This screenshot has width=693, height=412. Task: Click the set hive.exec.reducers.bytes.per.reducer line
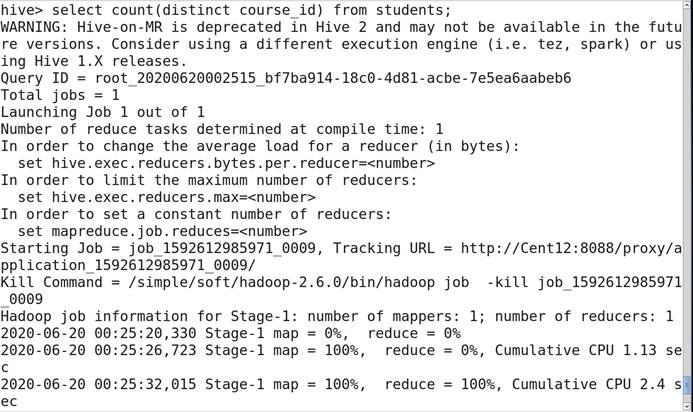(226, 163)
